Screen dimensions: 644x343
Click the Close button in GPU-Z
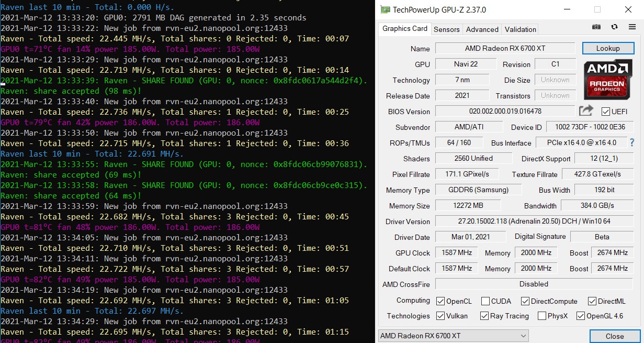(x=615, y=336)
